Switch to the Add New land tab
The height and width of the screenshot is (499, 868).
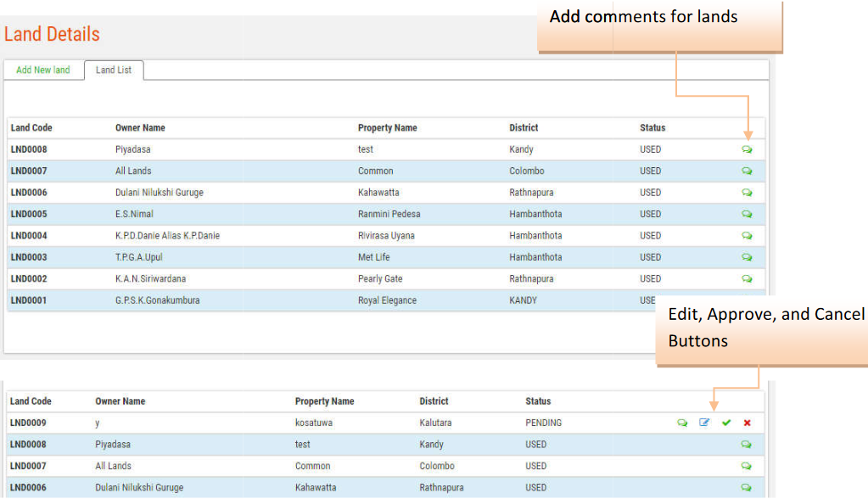43,70
